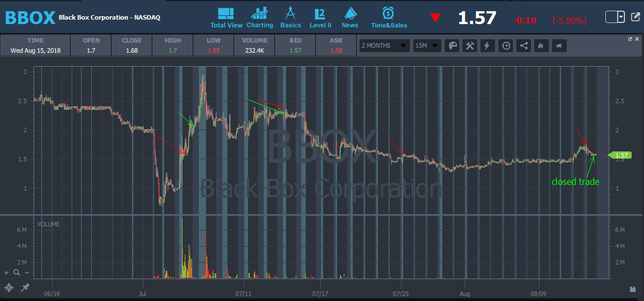Click the VOLUME pane label

coord(49,224)
